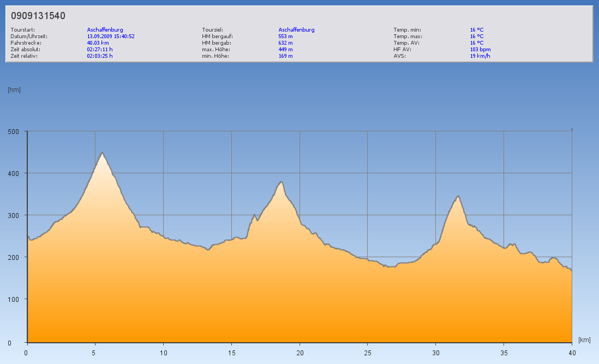Click the min. Höhe value 169 m
The image size is (599, 364).
click(x=285, y=56)
